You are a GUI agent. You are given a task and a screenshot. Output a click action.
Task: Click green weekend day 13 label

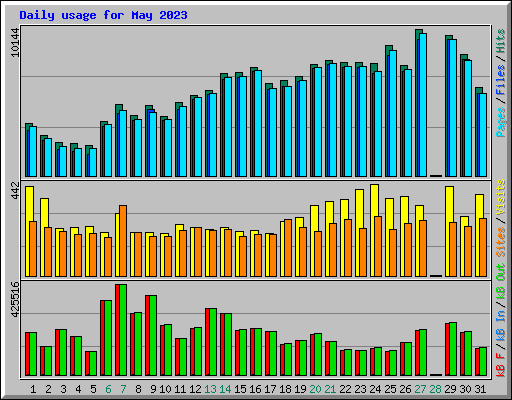pyautogui.click(x=210, y=389)
